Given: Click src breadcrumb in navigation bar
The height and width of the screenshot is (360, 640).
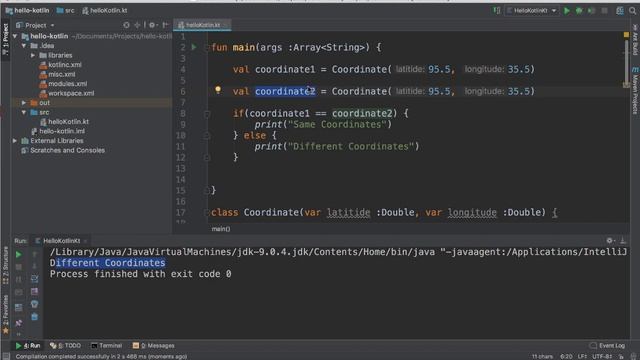Looking at the screenshot, I should [x=66, y=11].
